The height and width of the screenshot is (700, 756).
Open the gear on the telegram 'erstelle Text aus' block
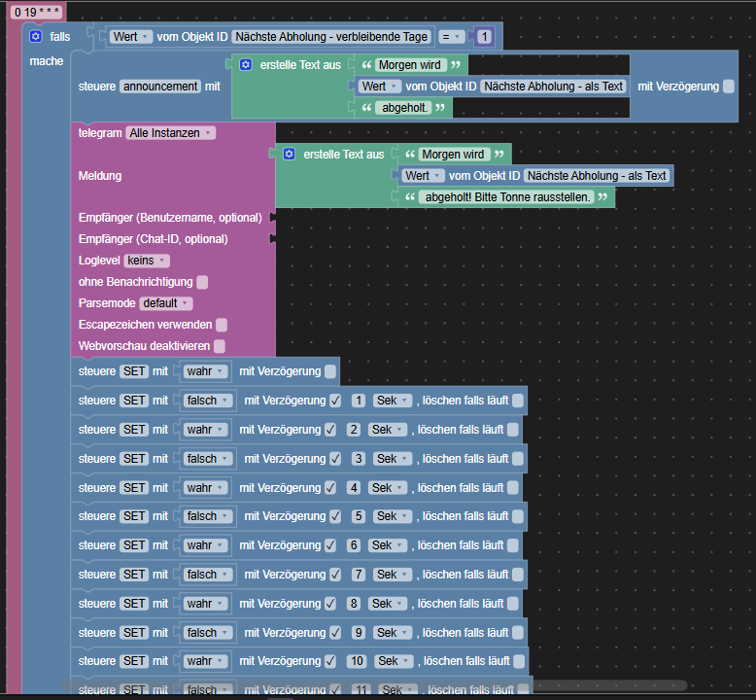(x=289, y=154)
